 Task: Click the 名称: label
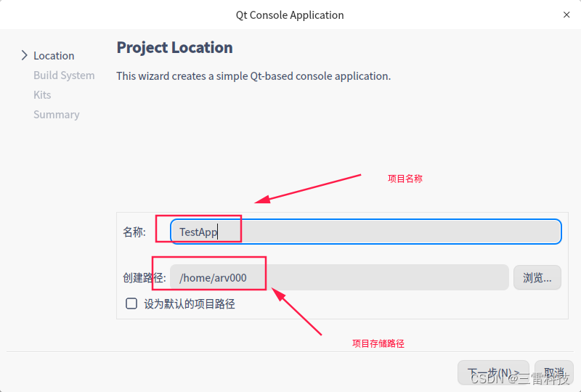134,232
